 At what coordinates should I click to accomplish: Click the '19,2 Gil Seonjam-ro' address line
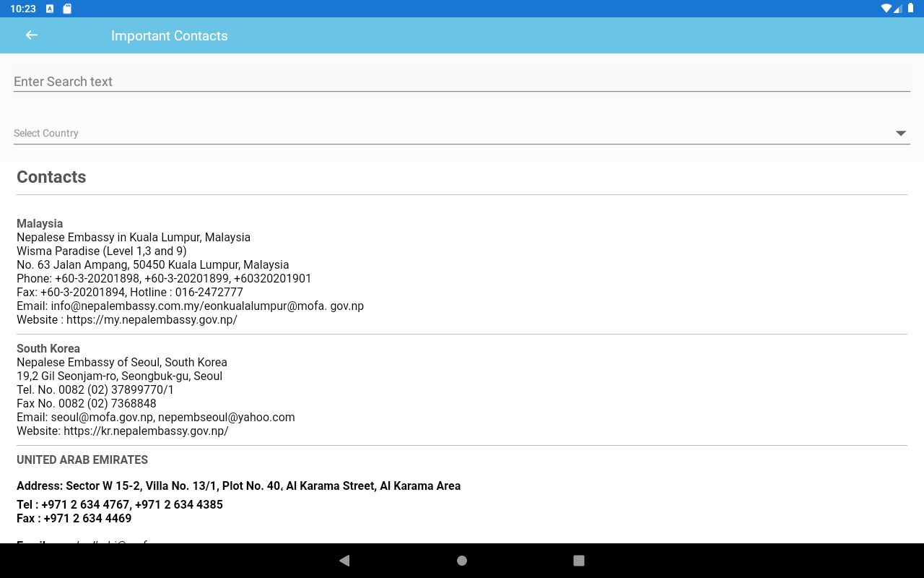tap(119, 376)
